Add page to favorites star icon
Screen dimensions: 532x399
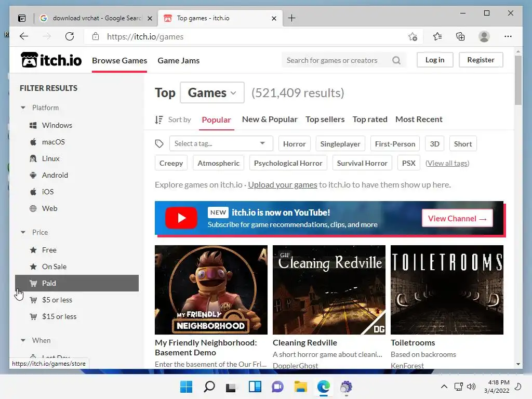[413, 37]
